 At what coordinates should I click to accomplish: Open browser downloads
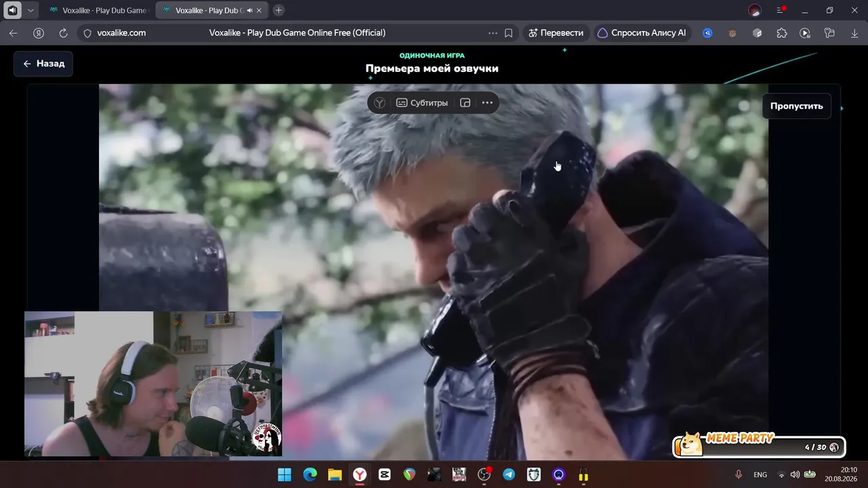tap(854, 33)
